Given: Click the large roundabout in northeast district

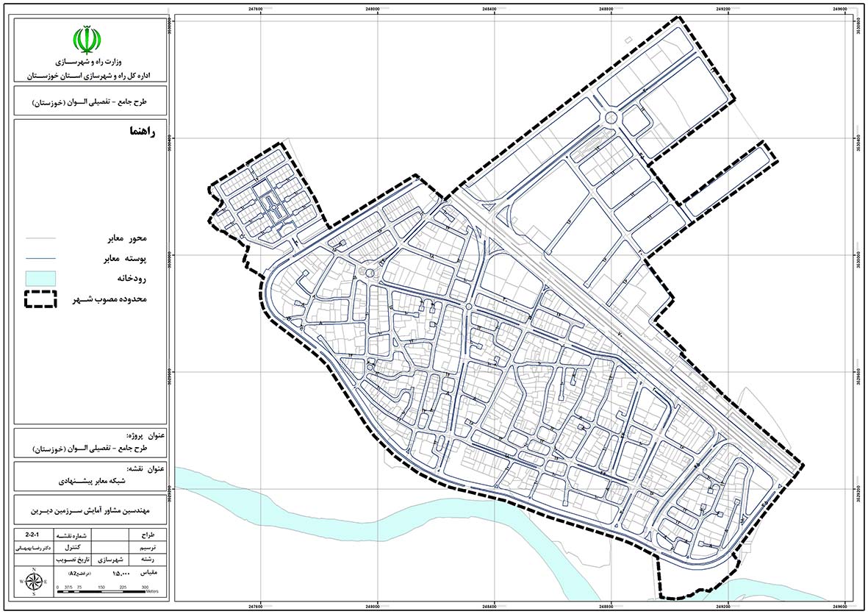Looking at the screenshot, I should coord(611,118).
